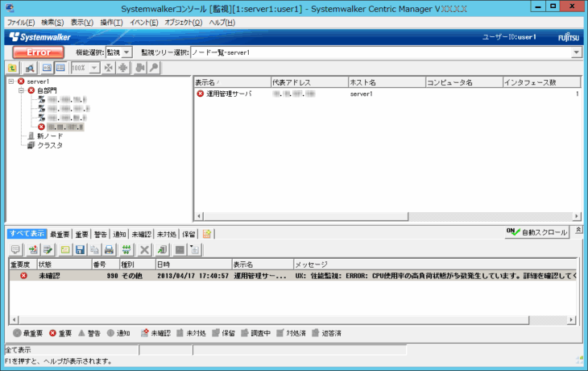
Task: Sort events by 重要度 column header
Action: coord(23,265)
